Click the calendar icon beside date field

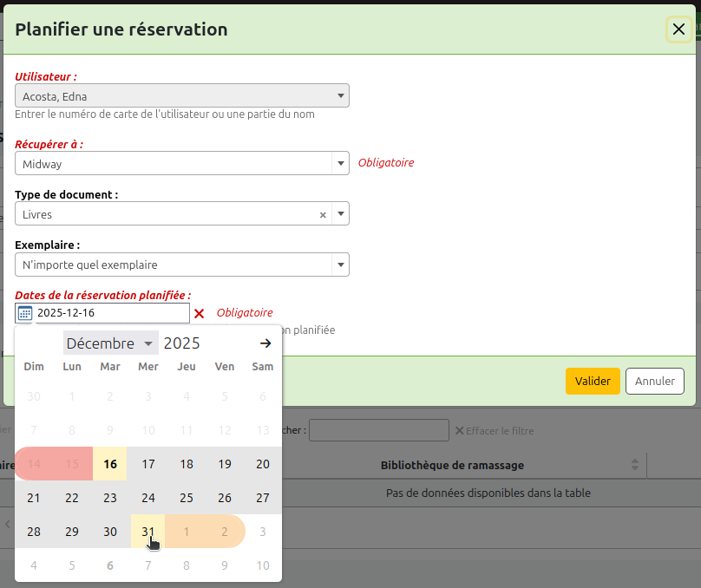click(x=25, y=313)
